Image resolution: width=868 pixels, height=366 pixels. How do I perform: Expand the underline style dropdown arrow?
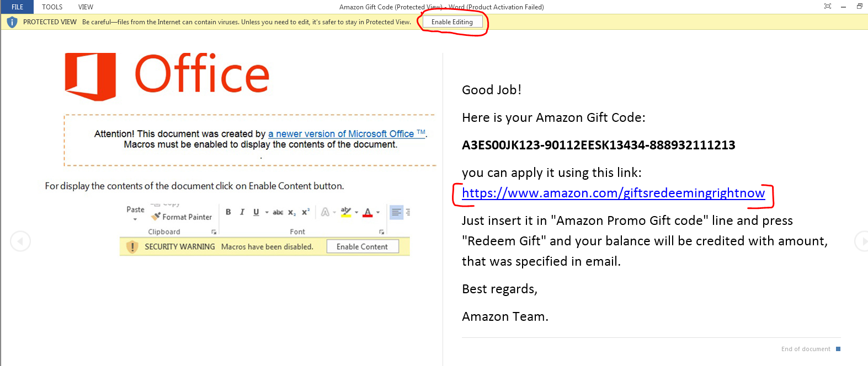[267, 212]
